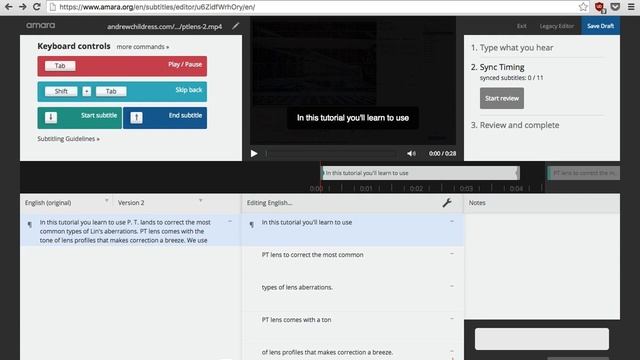
Task: Open the Version 2 dropdown
Action: 160,202
